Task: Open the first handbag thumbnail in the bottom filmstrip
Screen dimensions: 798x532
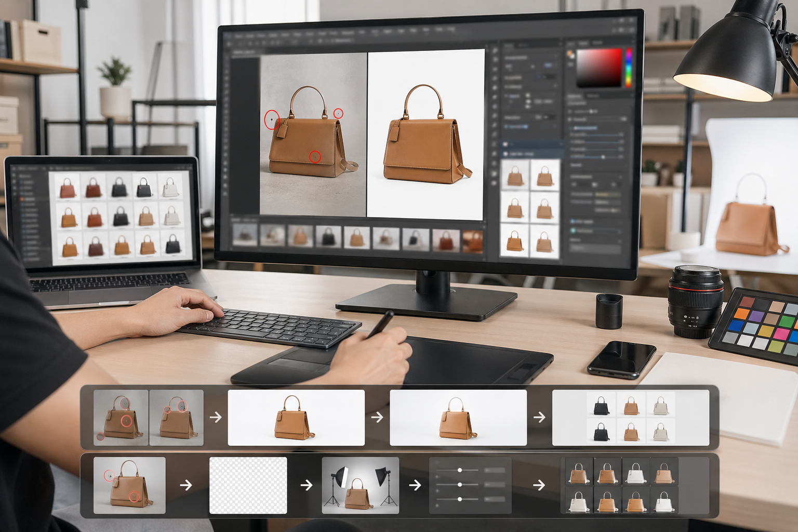Action: 244,237
